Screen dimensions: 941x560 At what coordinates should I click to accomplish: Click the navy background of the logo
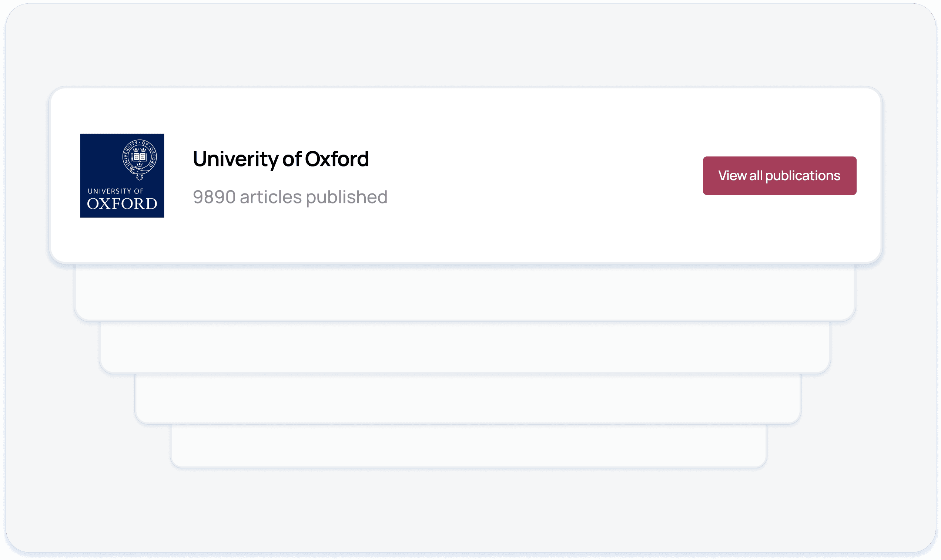tap(98, 158)
